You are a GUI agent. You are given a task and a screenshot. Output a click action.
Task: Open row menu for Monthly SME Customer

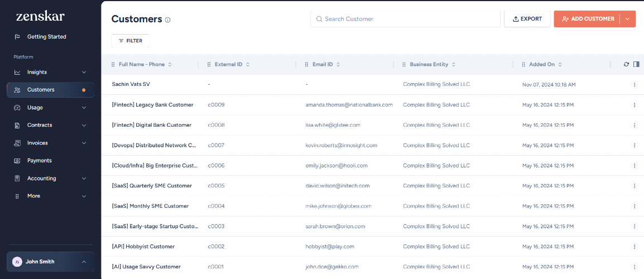click(x=635, y=206)
